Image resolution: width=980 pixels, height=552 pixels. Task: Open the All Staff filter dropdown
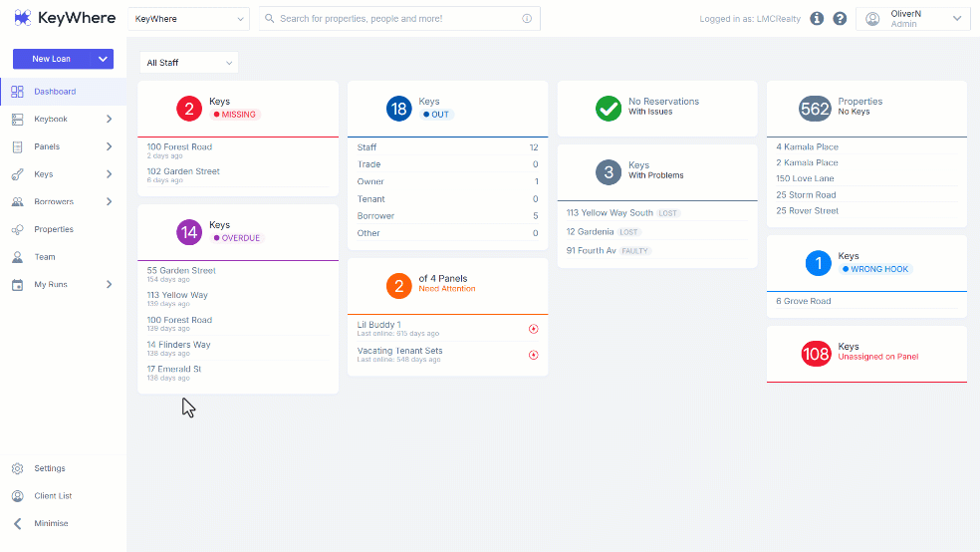pos(189,63)
